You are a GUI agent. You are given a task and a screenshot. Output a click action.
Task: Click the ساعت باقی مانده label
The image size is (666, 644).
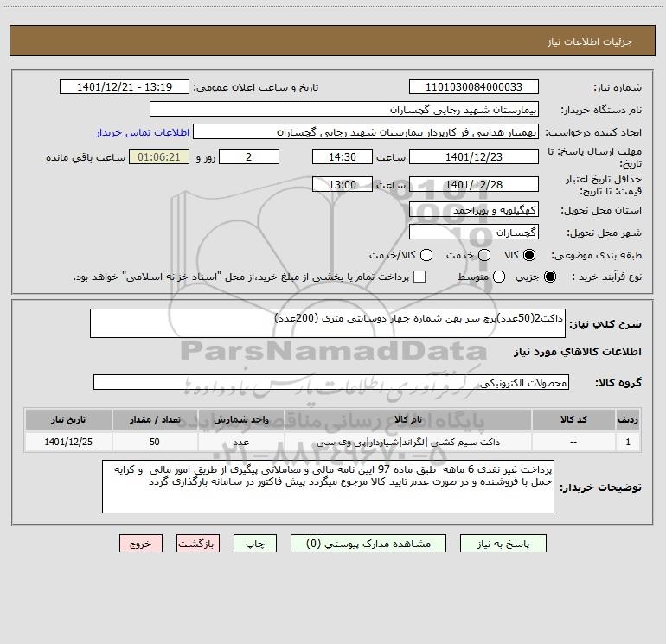click(86, 157)
